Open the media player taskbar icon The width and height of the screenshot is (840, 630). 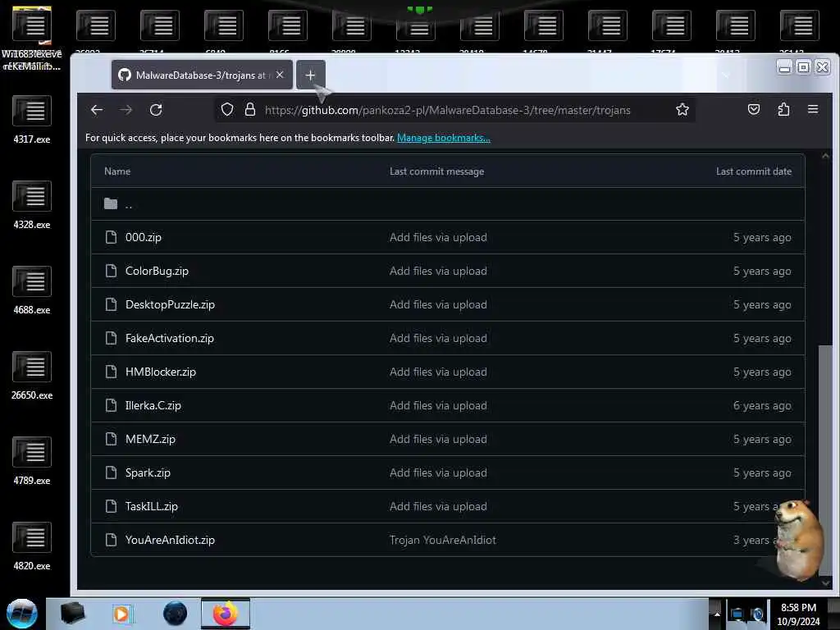click(121, 614)
